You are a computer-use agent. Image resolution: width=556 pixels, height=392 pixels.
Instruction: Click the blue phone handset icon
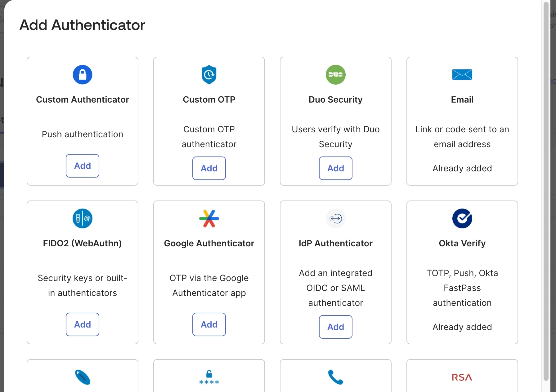(336, 377)
